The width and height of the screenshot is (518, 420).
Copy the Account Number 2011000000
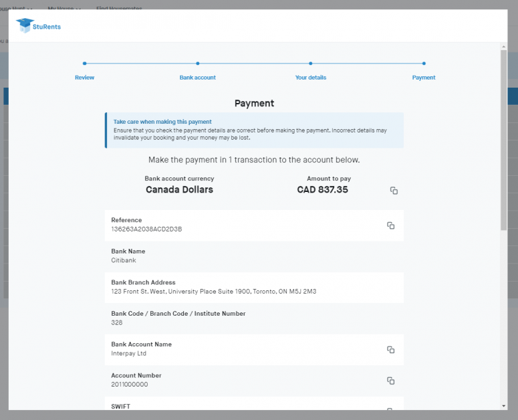click(x=391, y=381)
